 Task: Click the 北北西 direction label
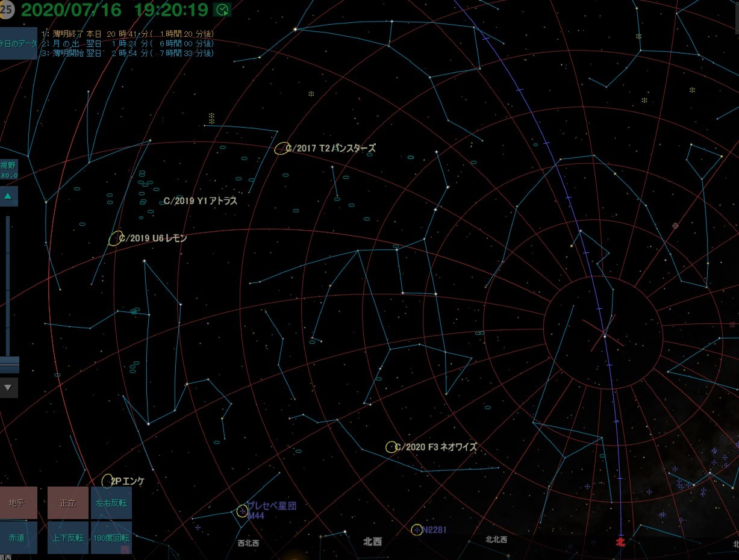(x=496, y=540)
